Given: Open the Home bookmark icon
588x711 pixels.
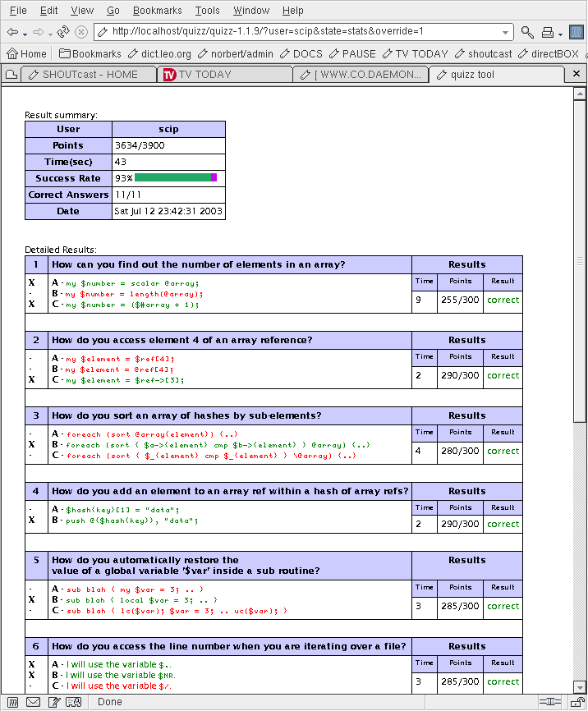Looking at the screenshot, I should pyautogui.click(x=26, y=54).
